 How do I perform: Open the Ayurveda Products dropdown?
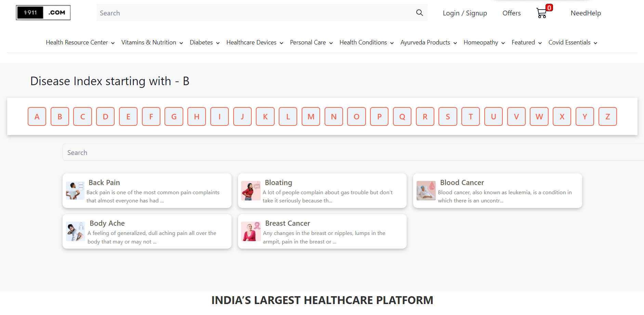pos(425,42)
